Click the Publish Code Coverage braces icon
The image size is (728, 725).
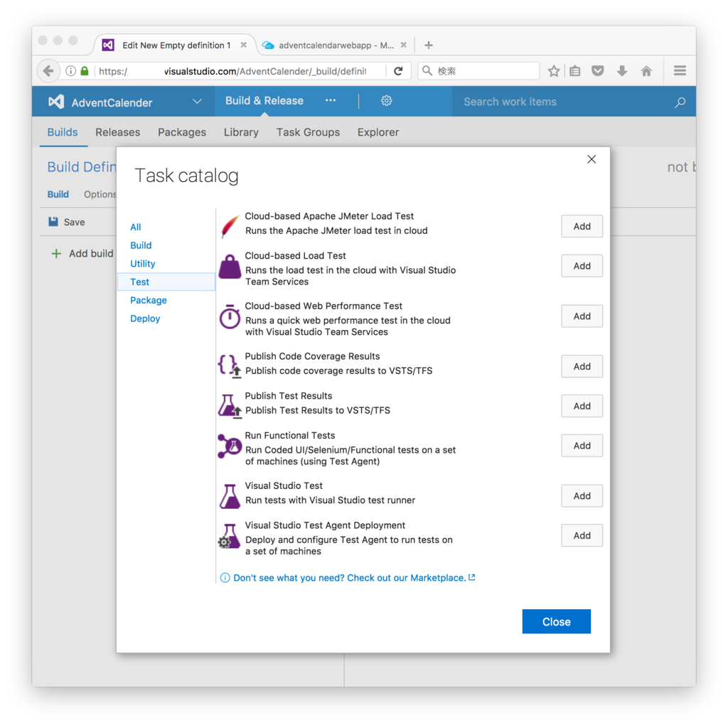tap(230, 366)
